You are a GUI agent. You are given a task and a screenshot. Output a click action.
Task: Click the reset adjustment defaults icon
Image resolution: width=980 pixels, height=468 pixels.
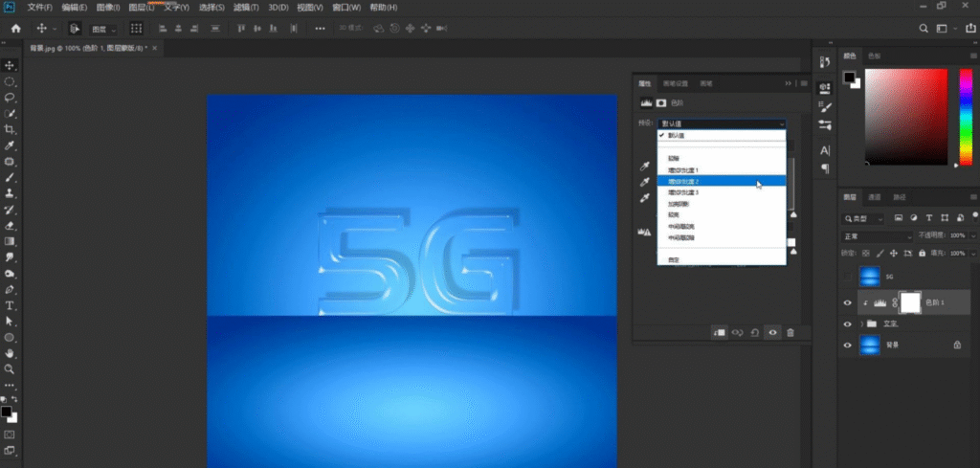pyautogui.click(x=755, y=332)
